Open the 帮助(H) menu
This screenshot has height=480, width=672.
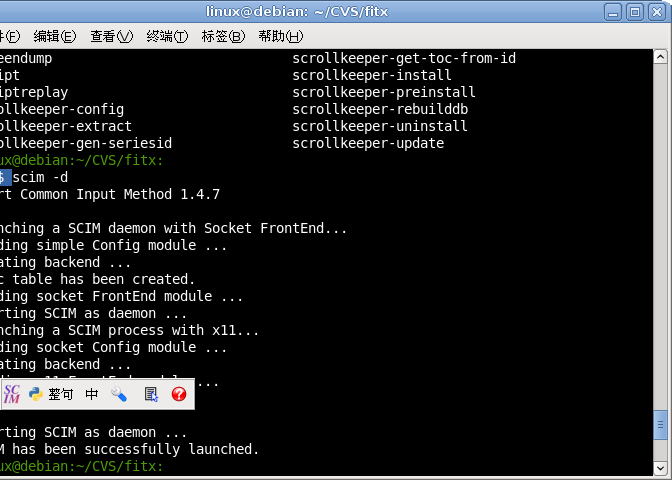pos(280,36)
